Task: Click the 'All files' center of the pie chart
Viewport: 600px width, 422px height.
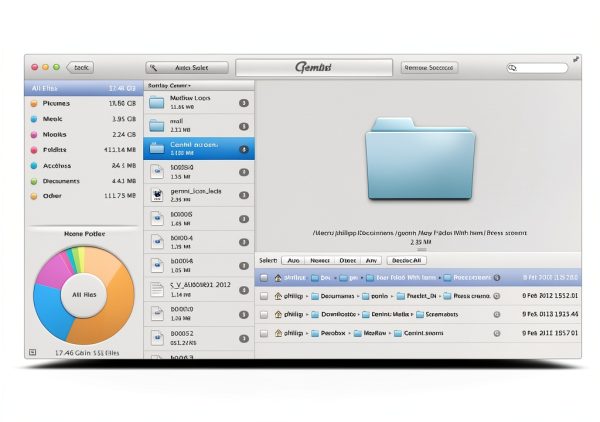Action: (x=84, y=295)
